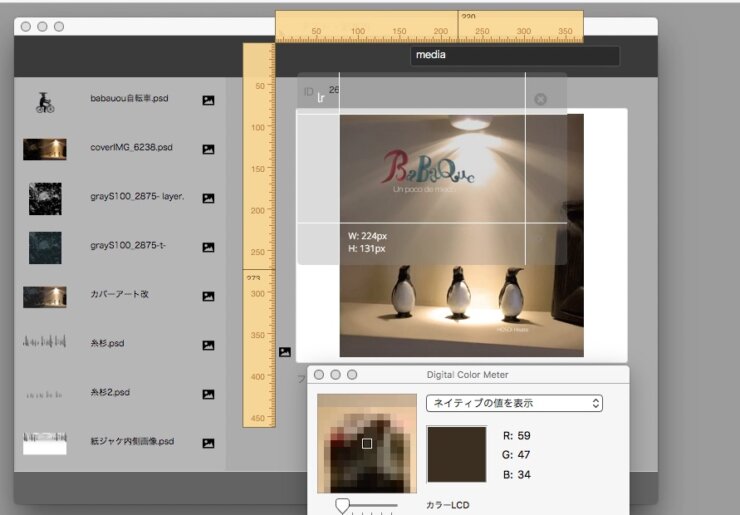The height and width of the screenshot is (515, 740).
Task: Click the G: 47 value
Action: 517,455
